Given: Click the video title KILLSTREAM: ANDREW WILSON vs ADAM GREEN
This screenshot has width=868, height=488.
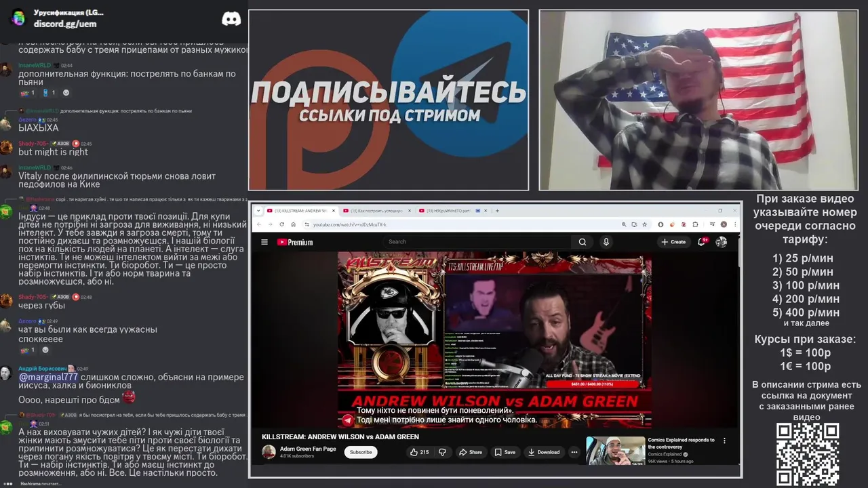Looking at the screenshot, I should 340,436.
